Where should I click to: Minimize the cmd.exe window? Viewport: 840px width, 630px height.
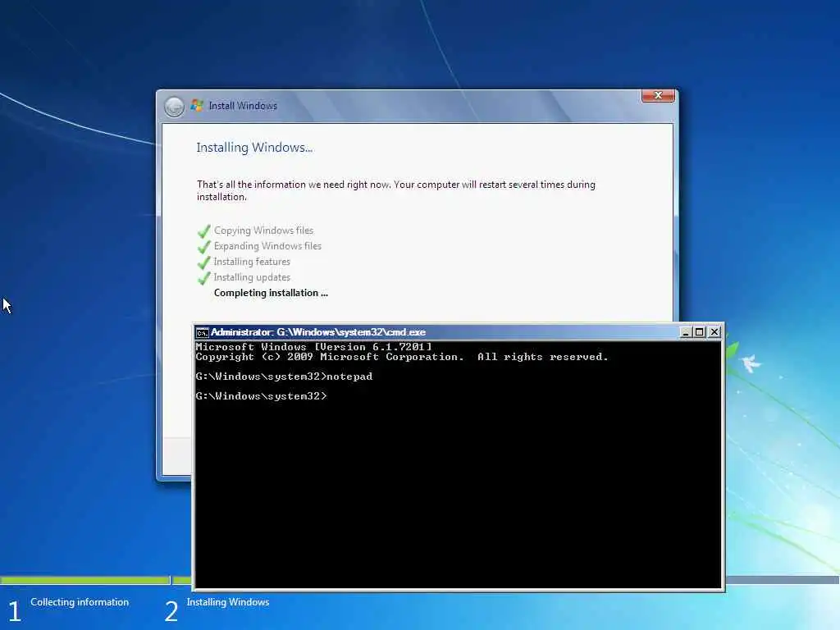(x=685, y=332)
